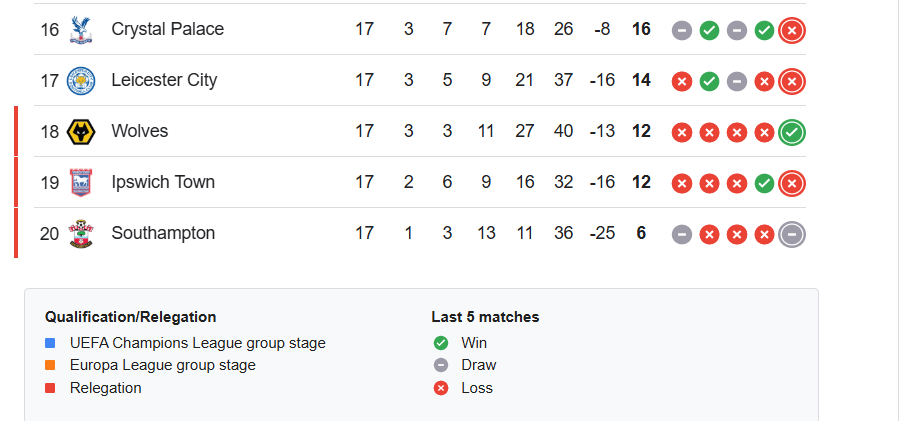Click the orange Europa League legend swatch
Screen dimensions: 899x421
pyautogui.click(x=50, y=366)
